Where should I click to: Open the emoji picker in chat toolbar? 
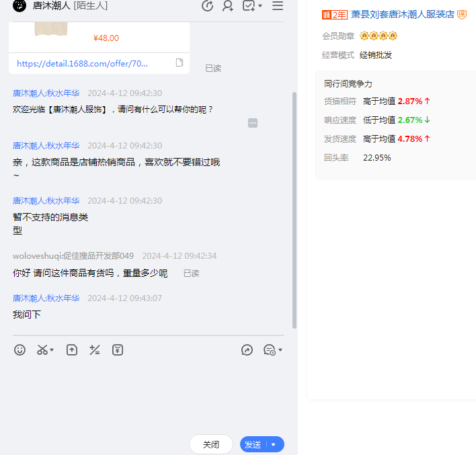pos(20,350)
